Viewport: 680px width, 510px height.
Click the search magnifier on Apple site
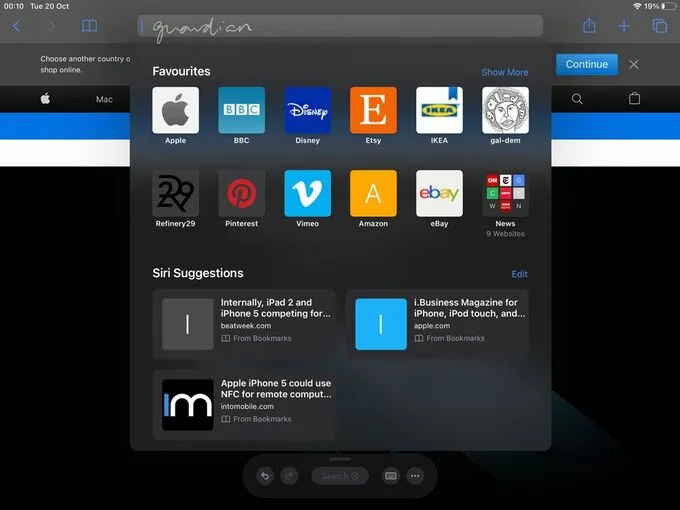point(577,99)
